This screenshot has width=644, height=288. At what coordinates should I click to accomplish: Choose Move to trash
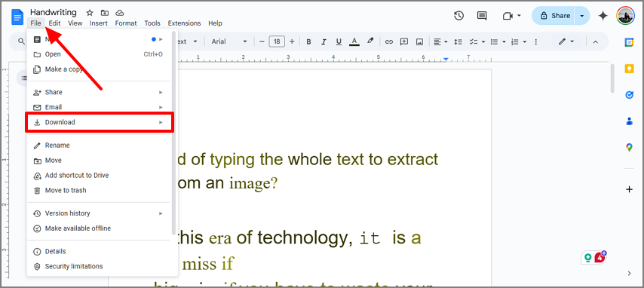[99, 190]
